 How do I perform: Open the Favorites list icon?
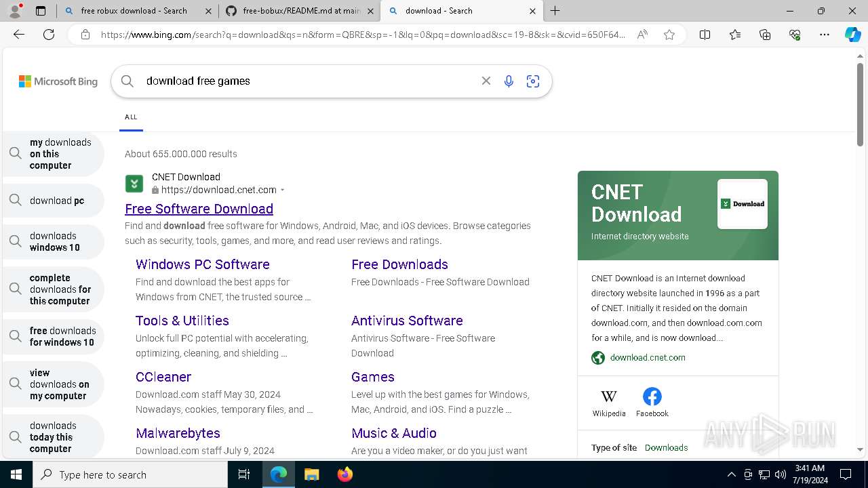735,35
